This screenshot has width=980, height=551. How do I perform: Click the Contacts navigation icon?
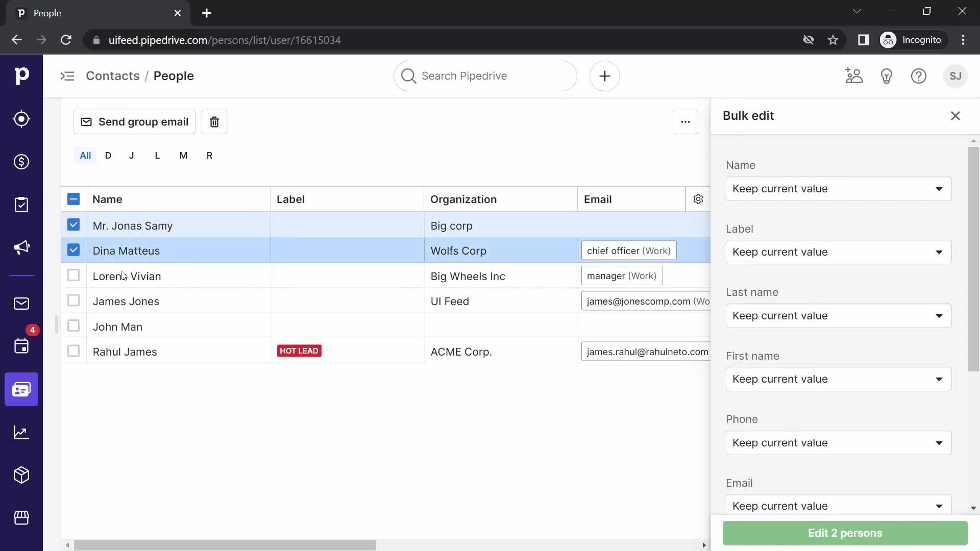21,389
